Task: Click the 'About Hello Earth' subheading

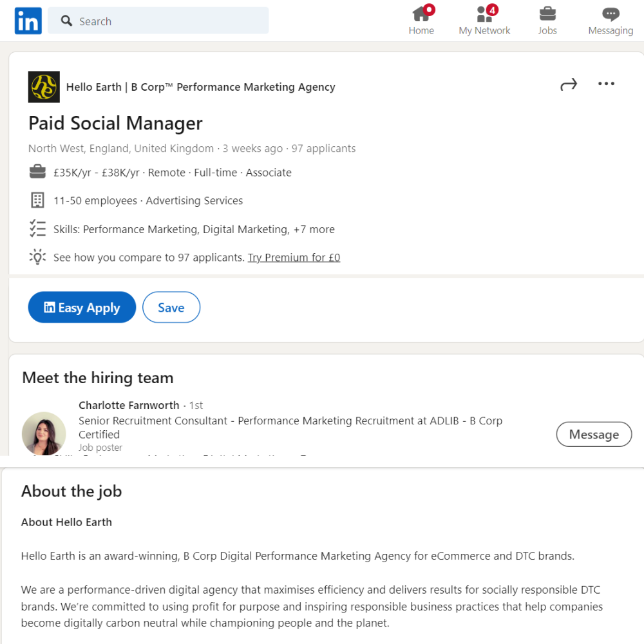Action: click(x=66, y=522)
